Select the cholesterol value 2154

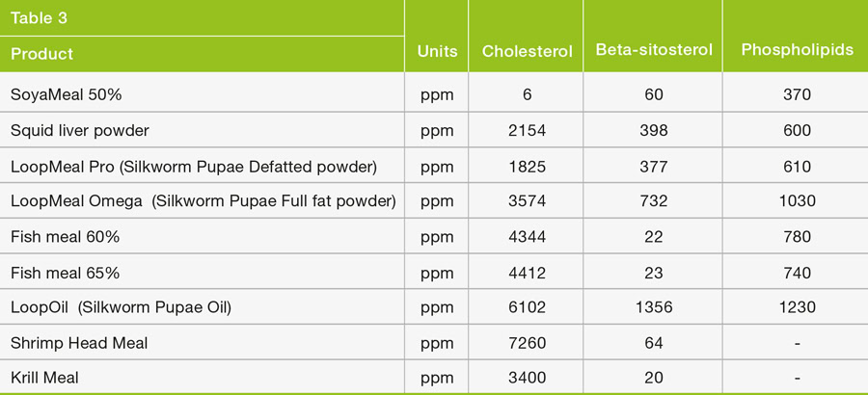pyautogui.click(x=526, y=130)
